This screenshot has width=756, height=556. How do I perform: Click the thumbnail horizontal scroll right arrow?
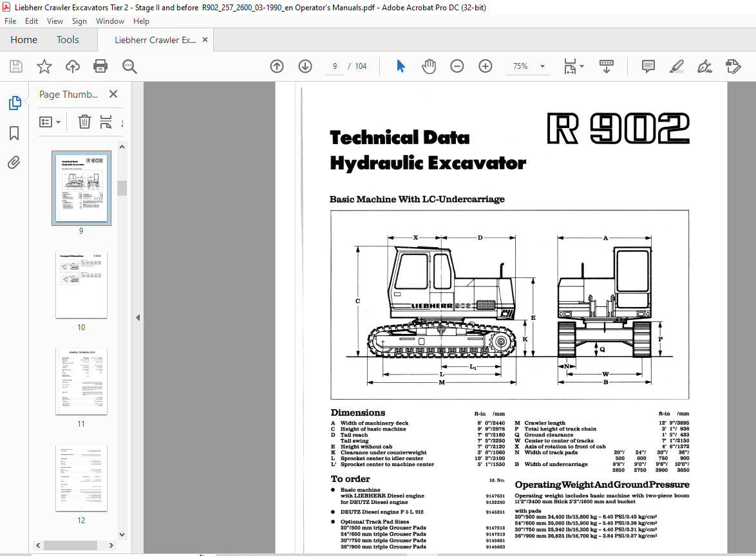click(x=111, y=546)
